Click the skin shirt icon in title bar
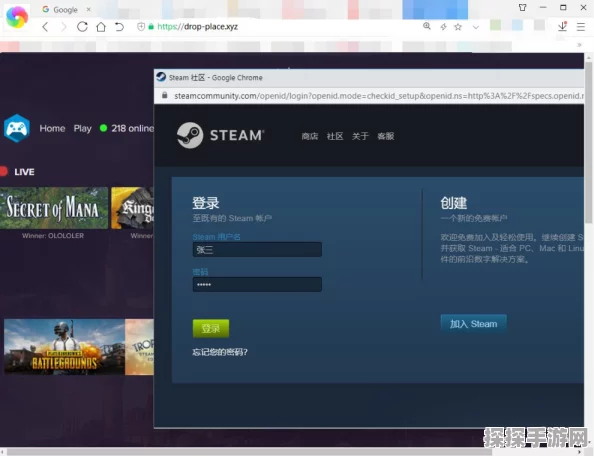The width and height of the screenshot is (594, 456). [x=522, y=7]
